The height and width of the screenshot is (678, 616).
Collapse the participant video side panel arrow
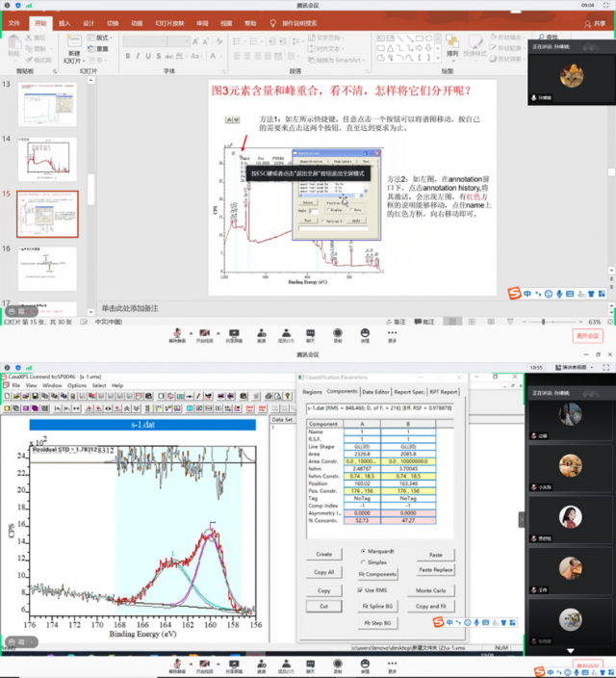[x=523, y=519]
